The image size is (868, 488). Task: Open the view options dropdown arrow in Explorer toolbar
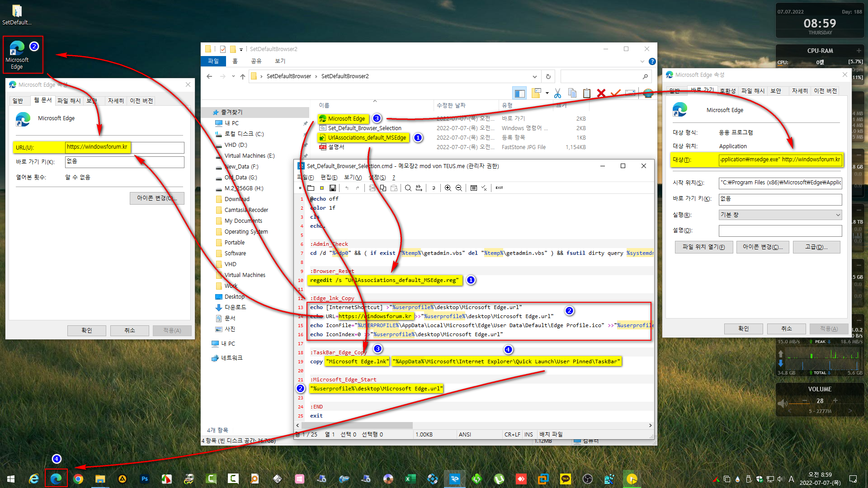(x=547, y=93)
